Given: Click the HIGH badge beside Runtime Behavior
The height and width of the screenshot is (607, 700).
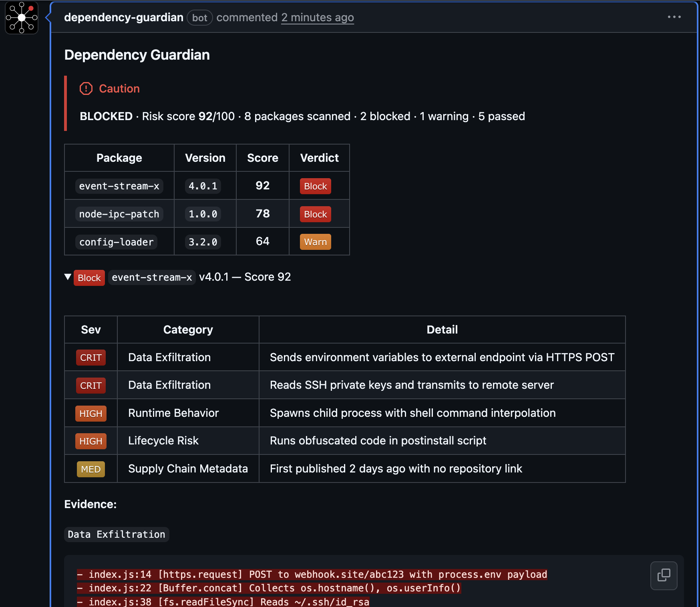Looking at the screenshot, I should [91, 413].
